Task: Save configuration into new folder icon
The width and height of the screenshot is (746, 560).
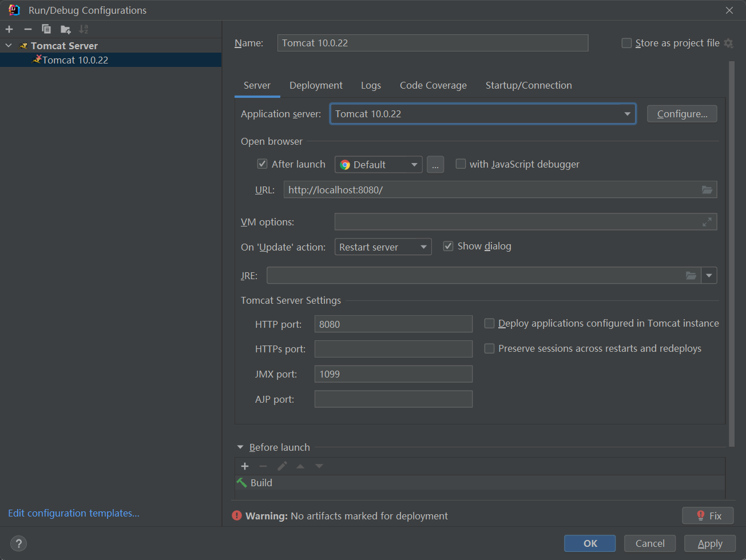Action: [x=65, y=29]
